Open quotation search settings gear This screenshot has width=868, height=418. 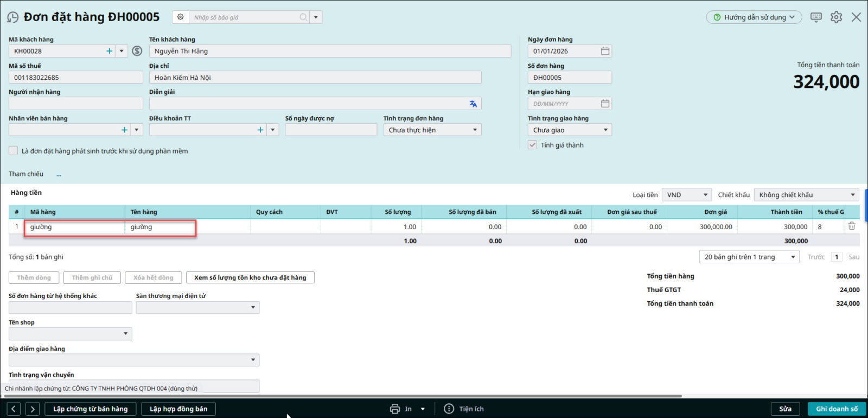[181, 17]
